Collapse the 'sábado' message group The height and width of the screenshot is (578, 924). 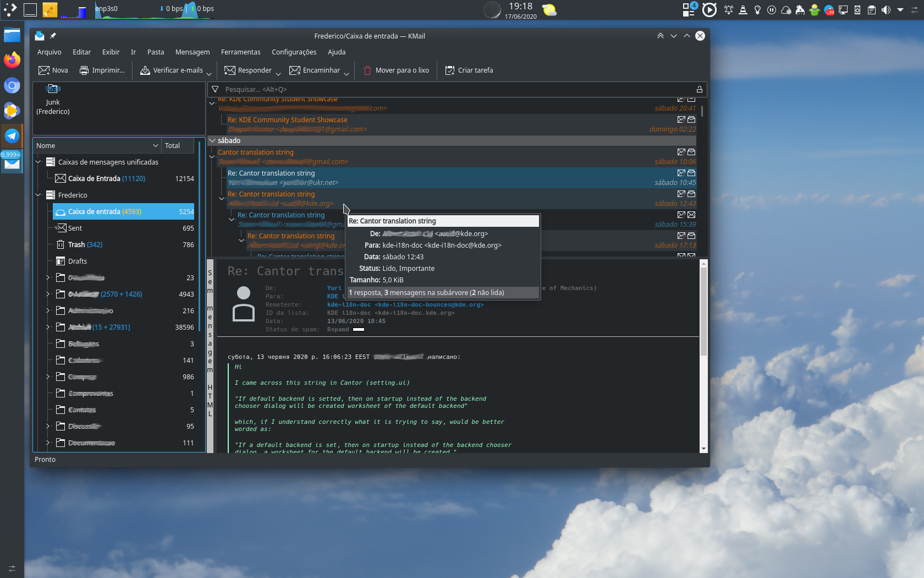click(212, 140)
